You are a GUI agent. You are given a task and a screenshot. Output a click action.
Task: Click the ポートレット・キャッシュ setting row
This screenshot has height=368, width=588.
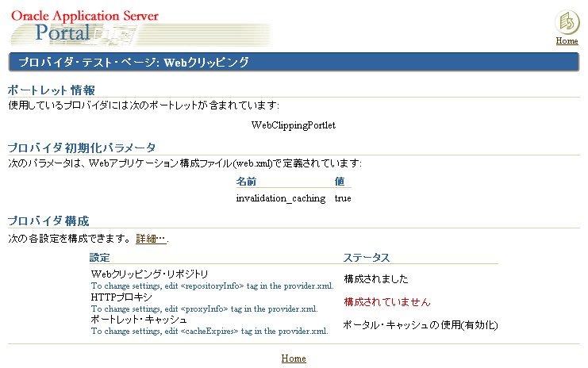point(139,320)
